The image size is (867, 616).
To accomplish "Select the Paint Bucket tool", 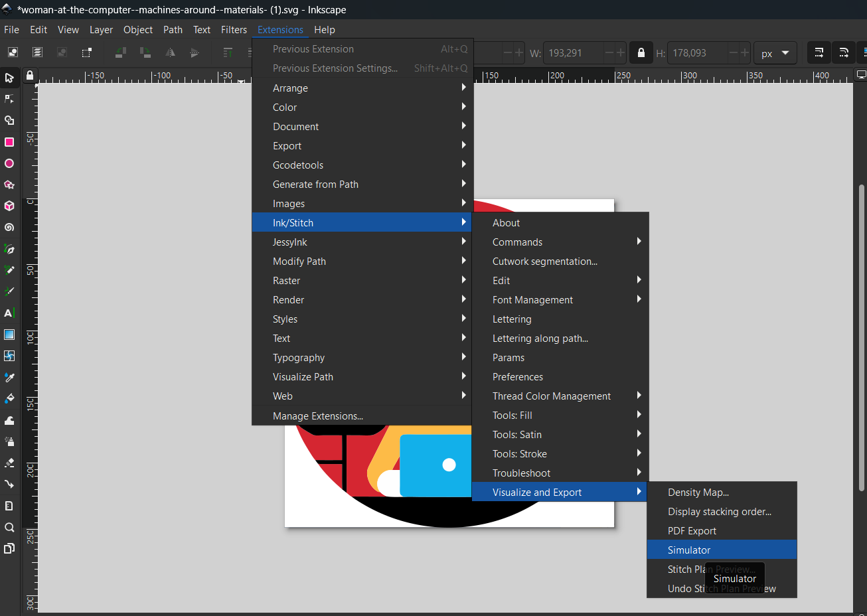I will coord(9,398).
